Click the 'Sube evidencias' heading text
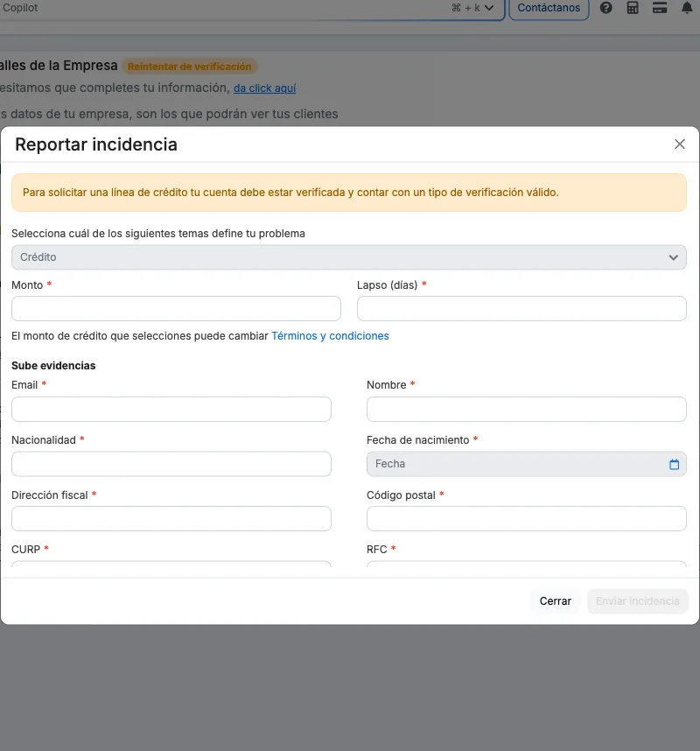The height and width of the screenshot is (751, 700). [53, 366]
